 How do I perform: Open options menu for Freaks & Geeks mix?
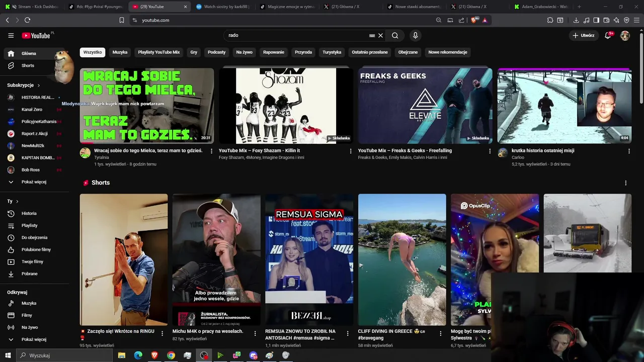[x=490, y=151]
